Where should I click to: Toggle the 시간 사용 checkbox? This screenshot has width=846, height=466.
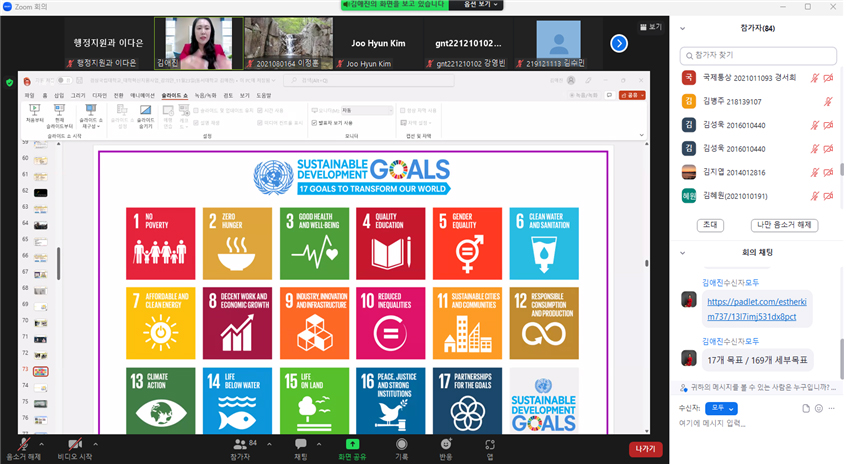[x=260, y=111]
